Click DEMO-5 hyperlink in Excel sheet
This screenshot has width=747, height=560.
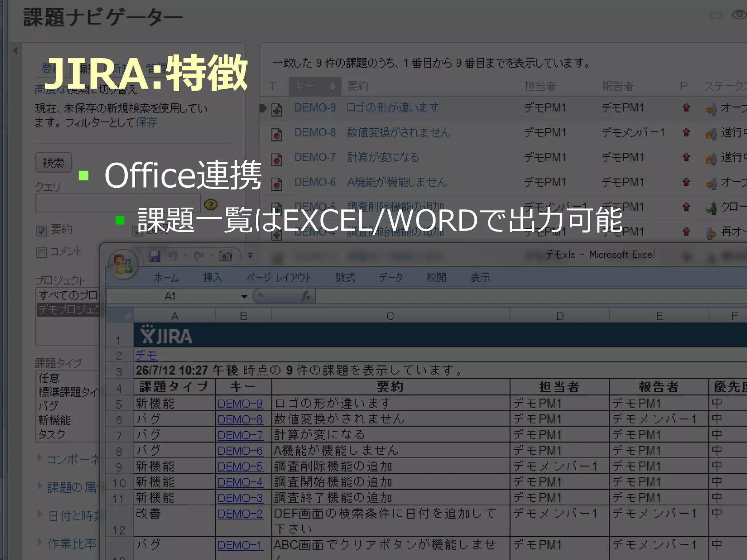point(240,467)
